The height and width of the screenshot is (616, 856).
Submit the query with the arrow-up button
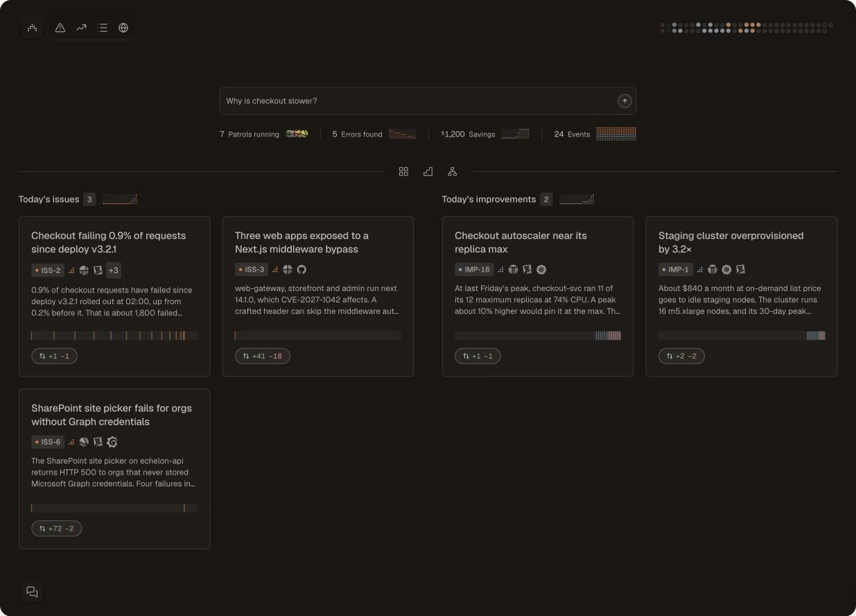(x=624, y=101)
